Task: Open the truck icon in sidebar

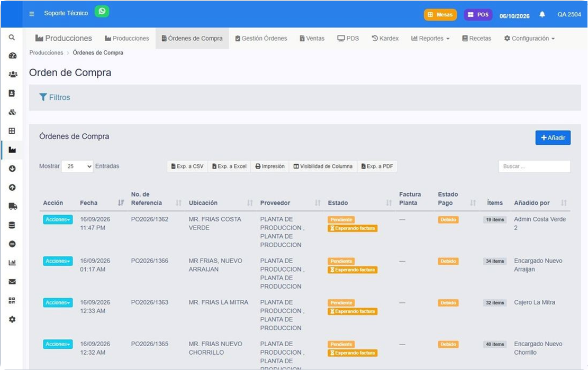Action: tap(12, 206)
